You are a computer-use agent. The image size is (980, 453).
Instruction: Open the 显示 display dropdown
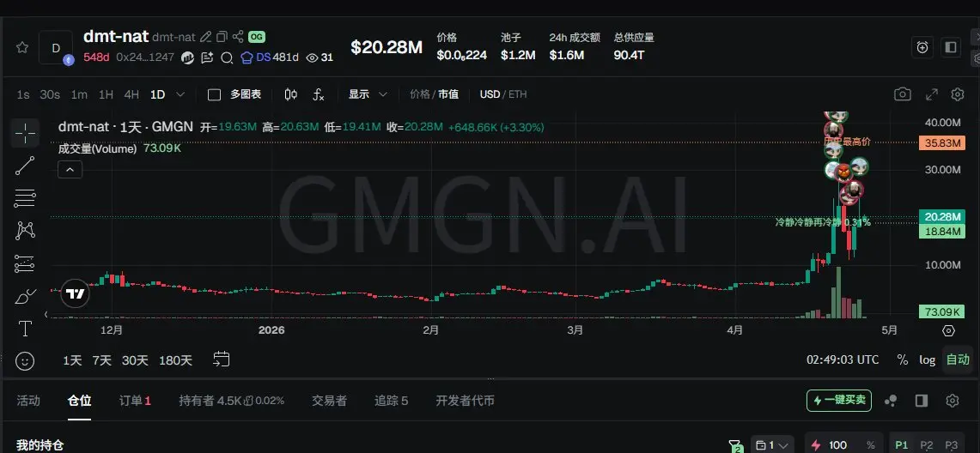[x=368, y=94]
